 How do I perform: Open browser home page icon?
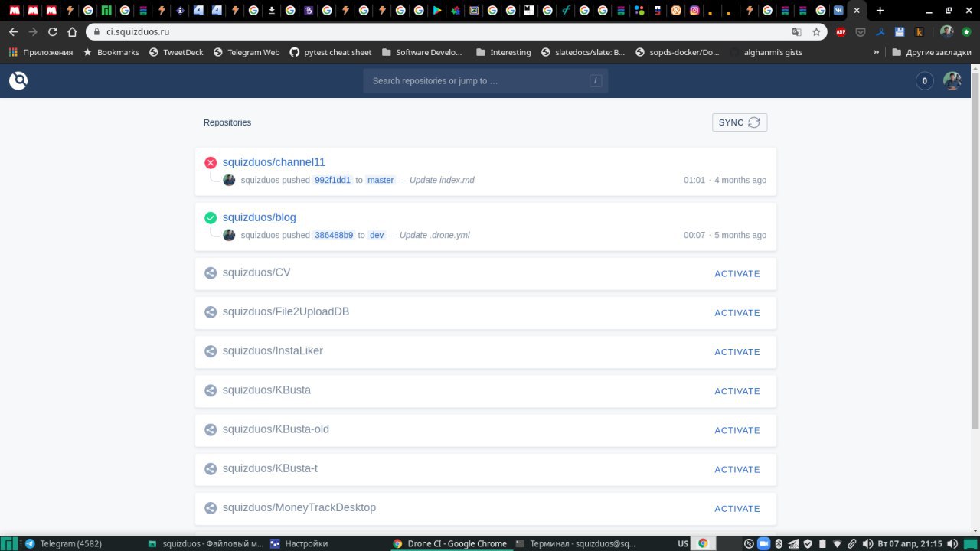coord(72,32)
